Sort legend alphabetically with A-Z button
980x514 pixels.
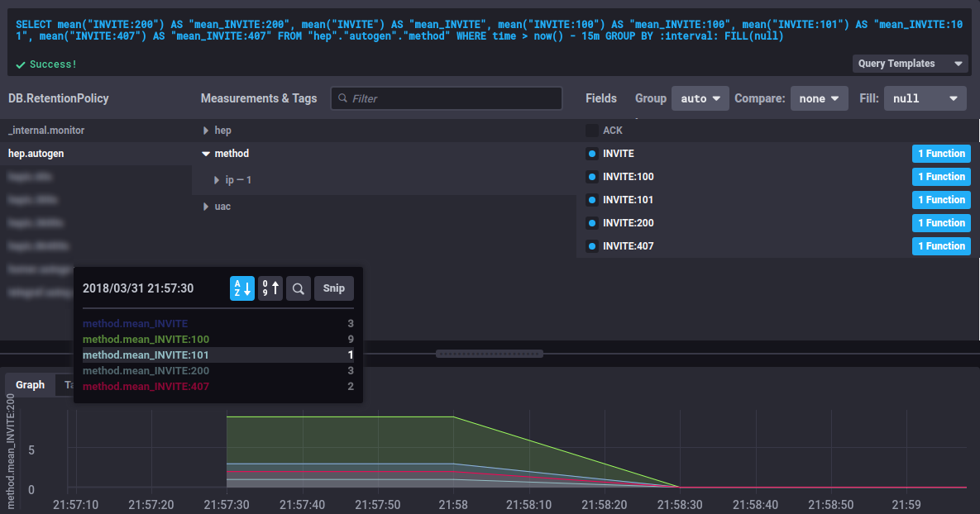[241, 288]
